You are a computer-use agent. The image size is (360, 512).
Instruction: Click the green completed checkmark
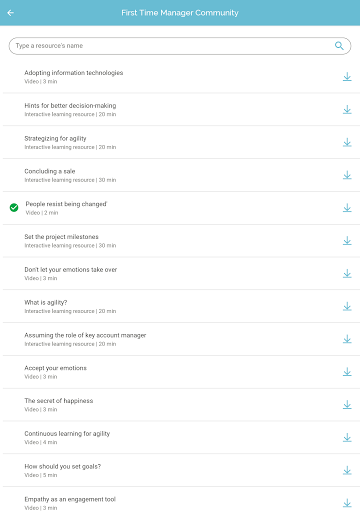click(14, 208)
